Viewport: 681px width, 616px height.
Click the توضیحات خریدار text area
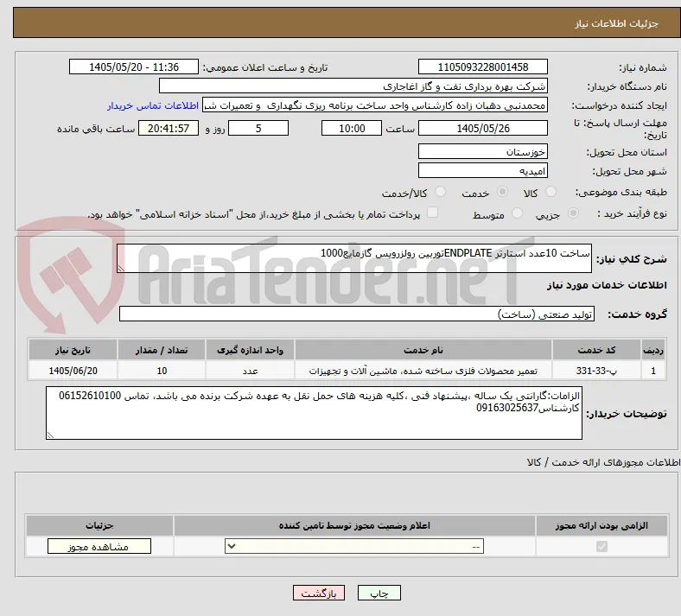point(314,413)
